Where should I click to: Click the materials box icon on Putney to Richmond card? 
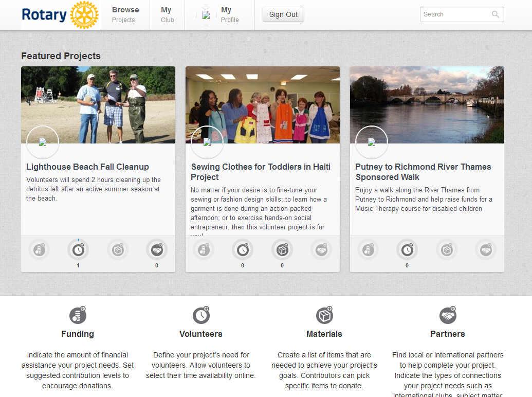447,250
